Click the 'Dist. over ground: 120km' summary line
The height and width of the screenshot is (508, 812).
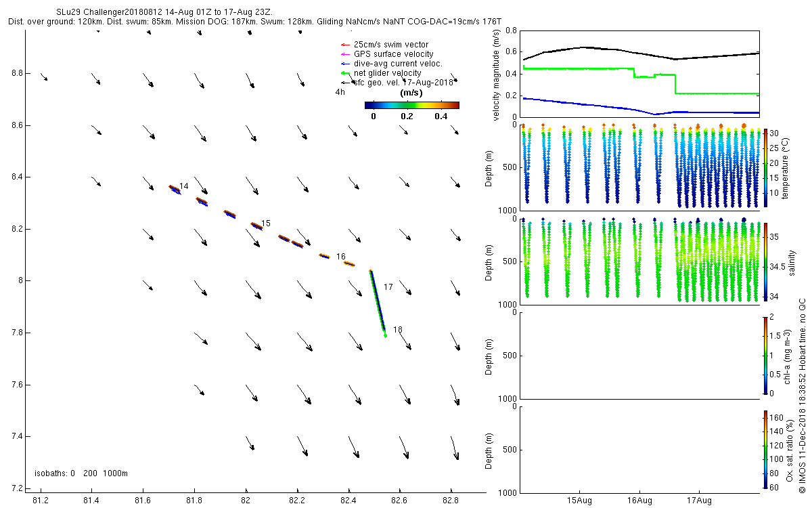click(x=254, y=22)
